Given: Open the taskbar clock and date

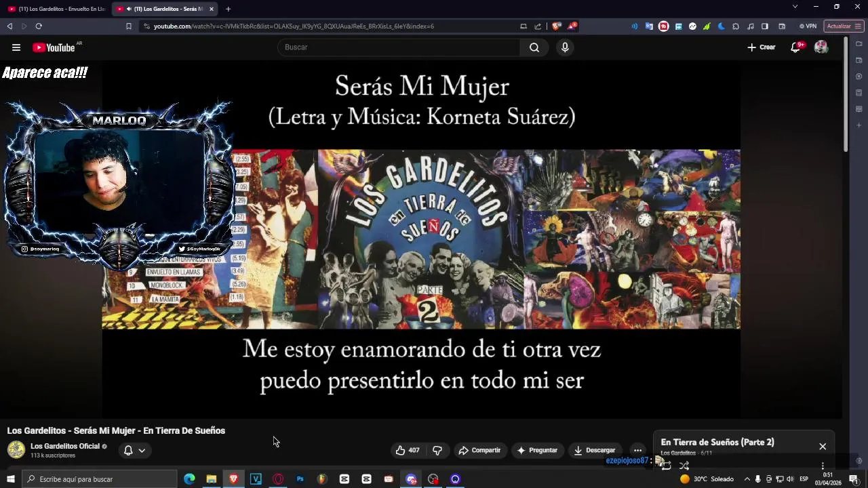Looking at the screenshot, I should point(828,479).
